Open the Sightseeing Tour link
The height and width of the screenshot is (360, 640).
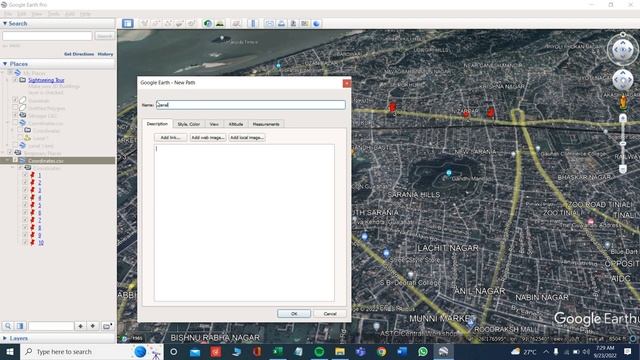click(46, 80)
